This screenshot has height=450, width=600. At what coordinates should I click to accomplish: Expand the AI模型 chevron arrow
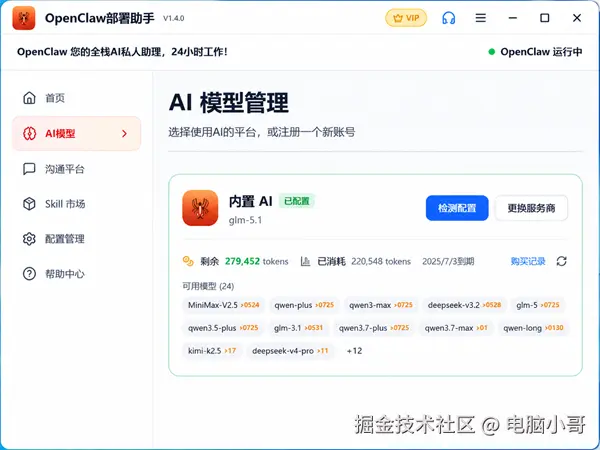point(124,134)
